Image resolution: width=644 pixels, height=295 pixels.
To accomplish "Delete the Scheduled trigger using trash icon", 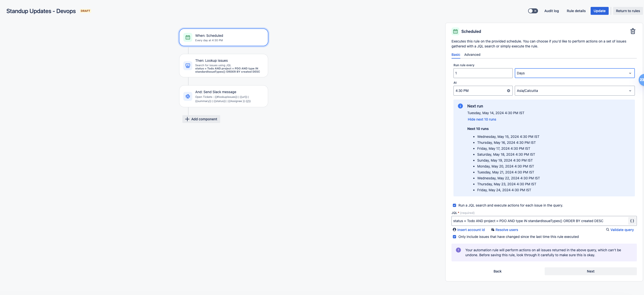I will pos(633,31).
